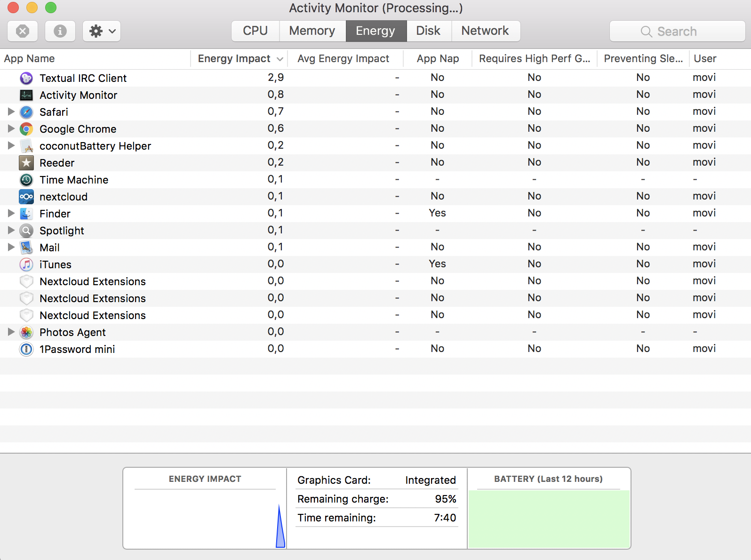Click the Inspect process info button

click(x=60, y=31)
